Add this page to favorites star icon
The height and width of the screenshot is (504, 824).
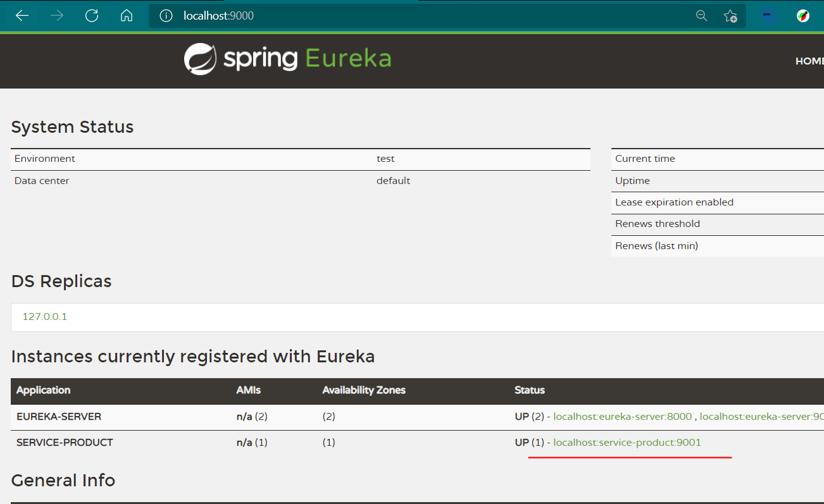(730, 16)
